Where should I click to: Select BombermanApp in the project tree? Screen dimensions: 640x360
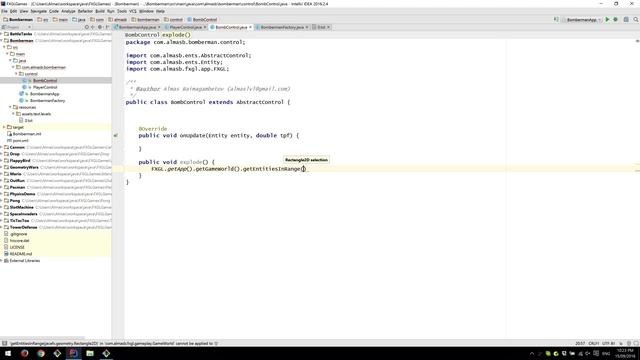[44, 94]
